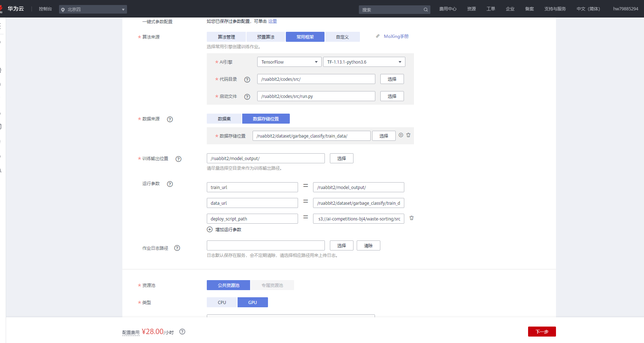The width and height of the screenshot is (644, 343).
Task: Click the train_url parameter name field
Action: point(252,187)
